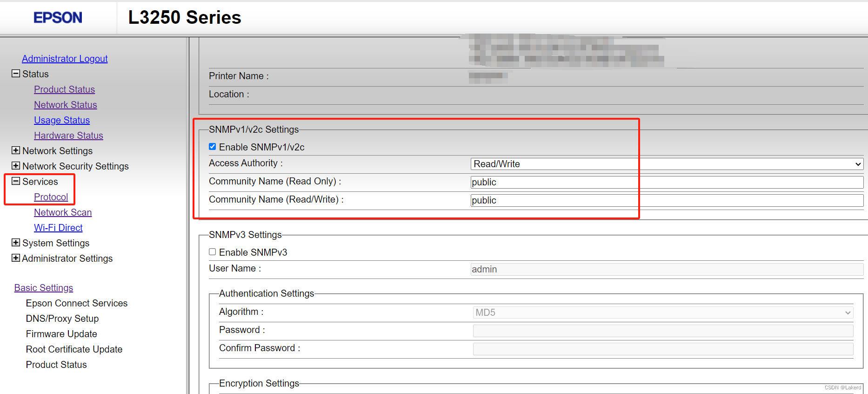This screenshot has height=394, width=868.
Task: Focus the Community Name (Read/Write) field
Action: pos(667,200)
